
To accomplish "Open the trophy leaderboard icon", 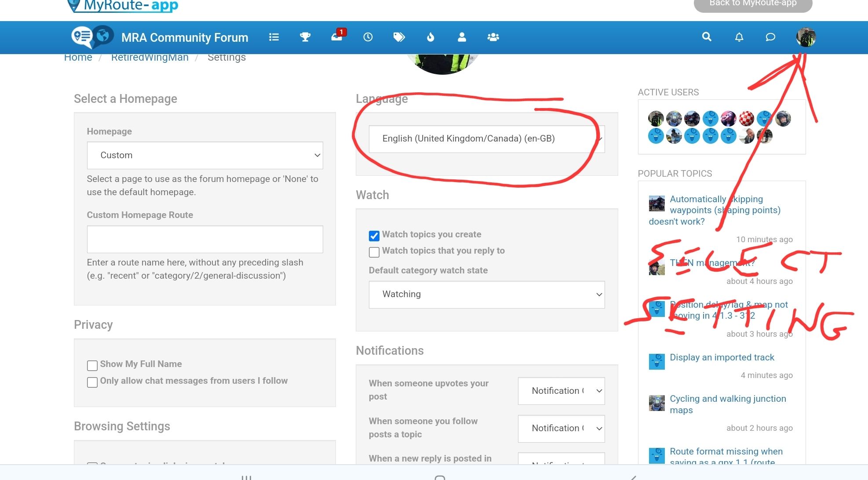I will (305, 37).
